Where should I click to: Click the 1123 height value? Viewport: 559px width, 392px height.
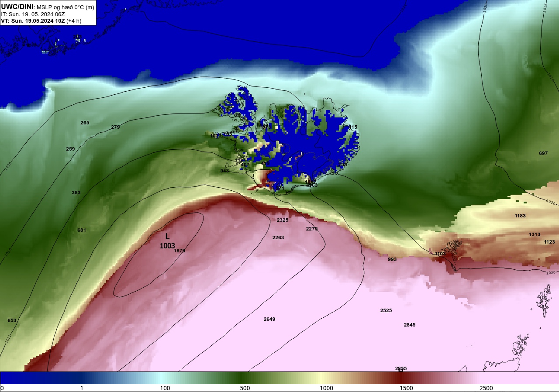point(549,242)
